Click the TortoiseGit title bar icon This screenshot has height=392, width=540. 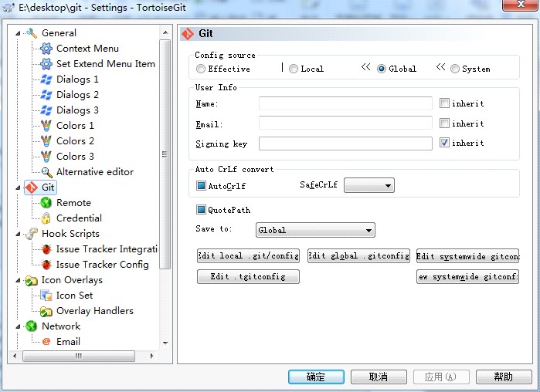pos(8,7)
